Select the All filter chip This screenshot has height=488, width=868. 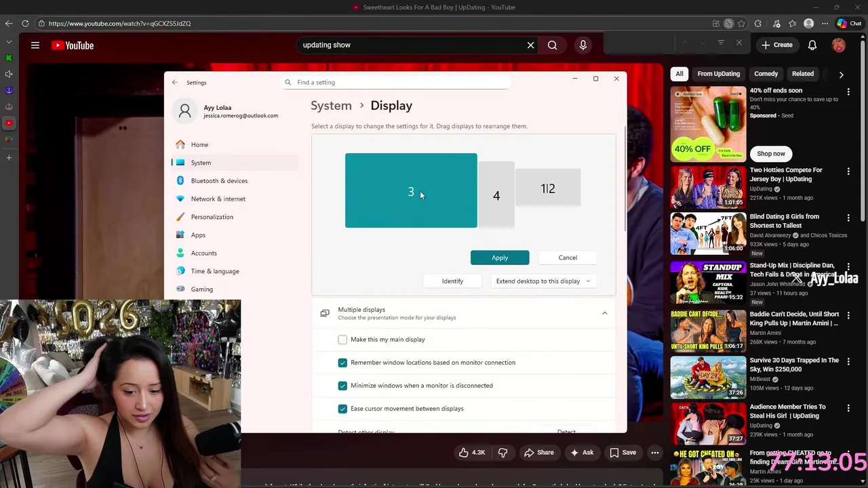point(679,74)
